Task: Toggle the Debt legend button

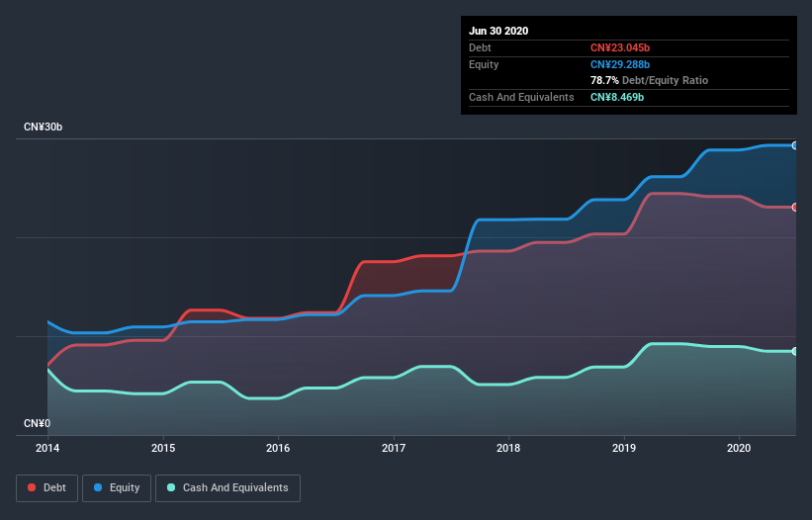Action: point(47,488)
